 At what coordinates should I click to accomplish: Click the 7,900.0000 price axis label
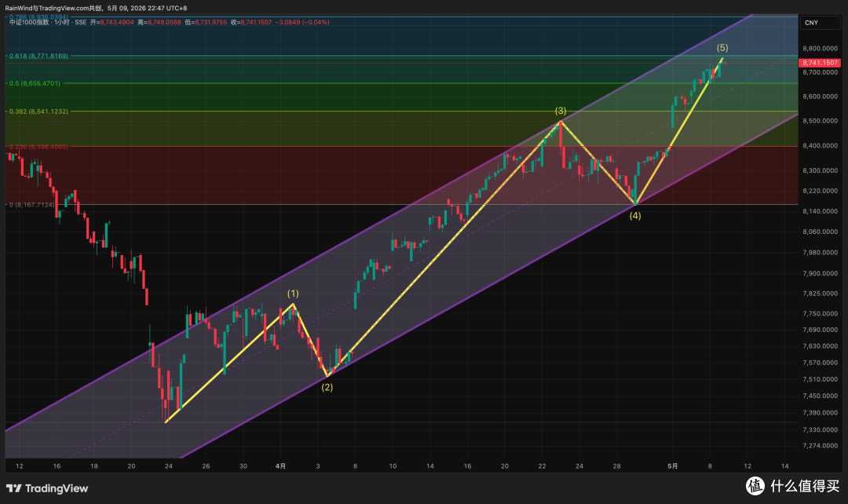[x=820, y=274]
